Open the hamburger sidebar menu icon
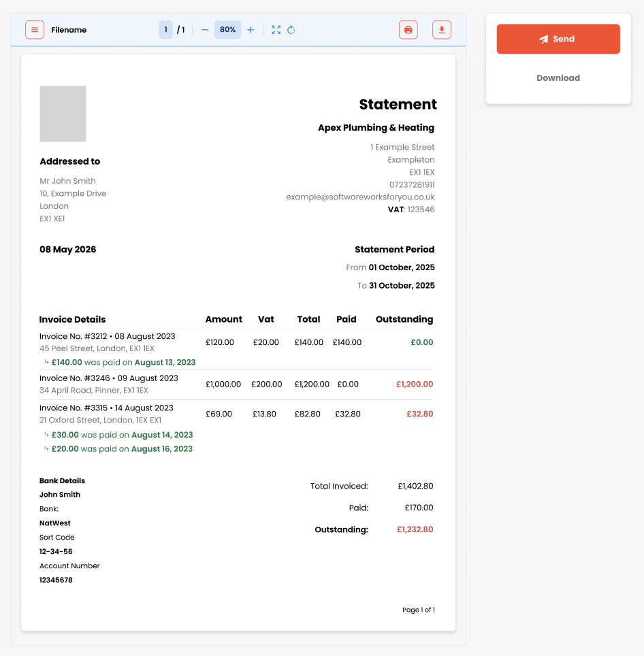The width and height of the screenshot is (644, 656). (34, 30)
